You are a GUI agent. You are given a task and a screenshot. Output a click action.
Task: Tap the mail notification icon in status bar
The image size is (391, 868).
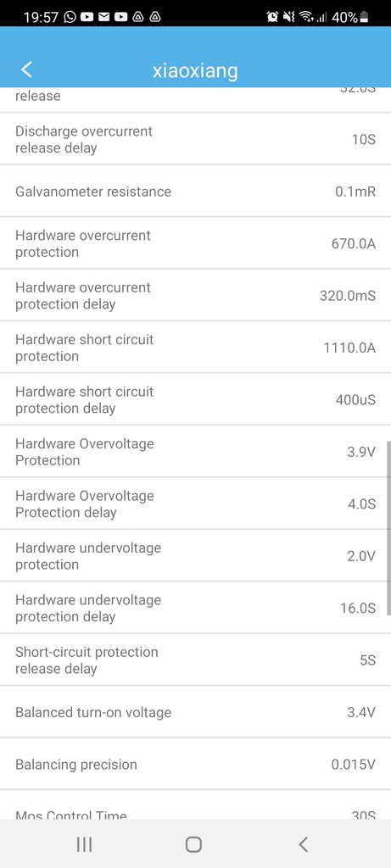103,17
